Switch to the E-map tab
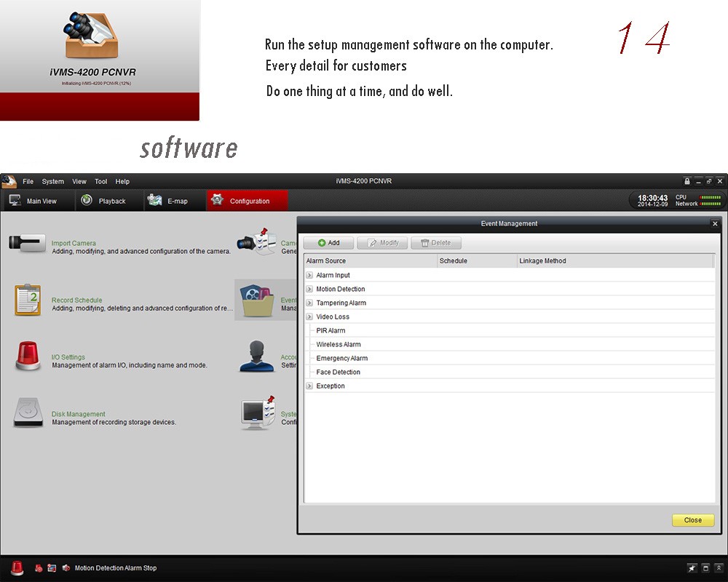 coord(168,201)
